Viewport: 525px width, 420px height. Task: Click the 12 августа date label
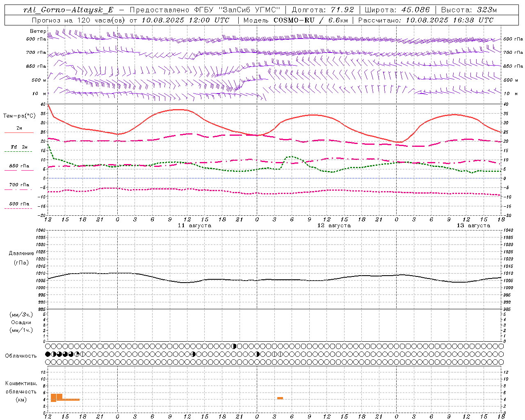pyautogui.click(x=334, y=226)
